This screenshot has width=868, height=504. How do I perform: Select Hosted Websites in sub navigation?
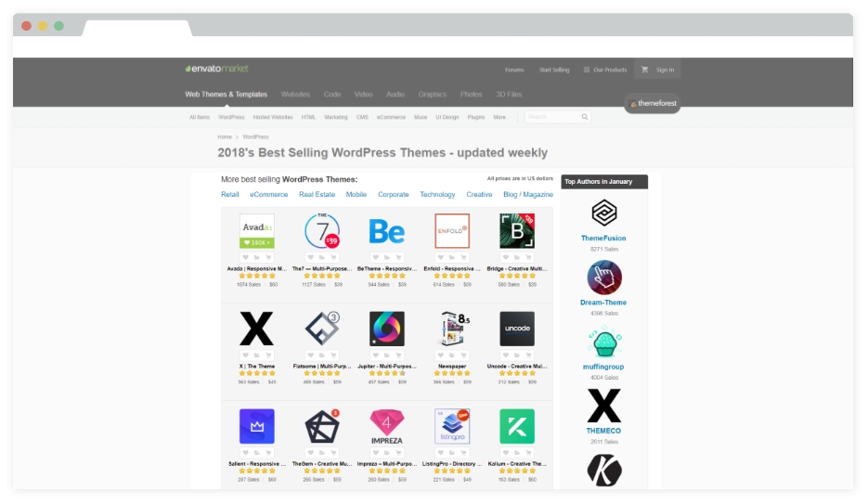(273, 117)
